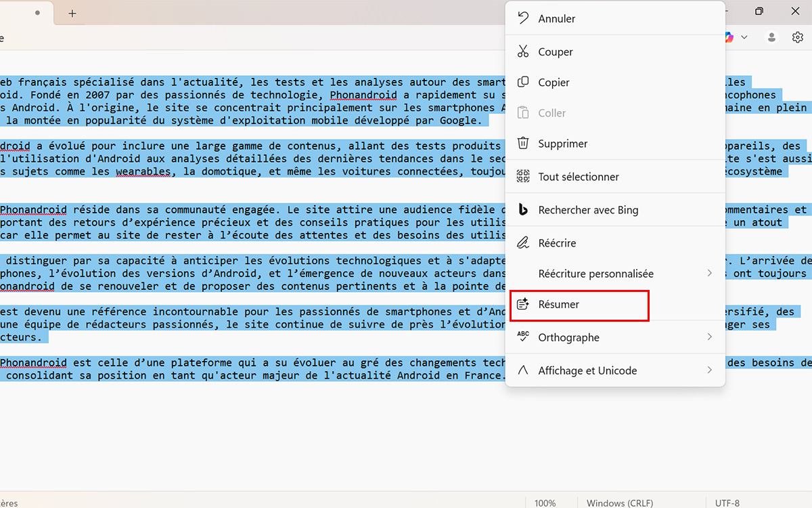The height and width of the screenshot is (508, 812).
Task: Click the account profile icon
Action: (x=771, y=37)
